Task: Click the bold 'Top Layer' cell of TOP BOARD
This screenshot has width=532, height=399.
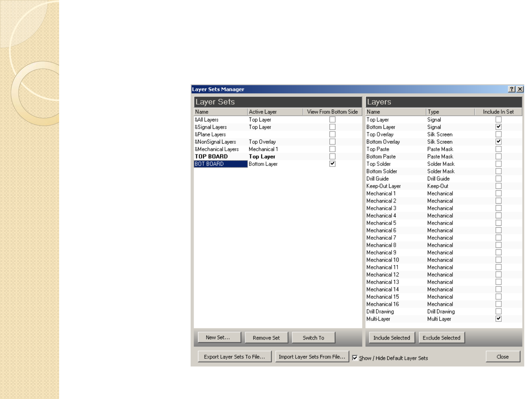Action: [x=262, y=157]
